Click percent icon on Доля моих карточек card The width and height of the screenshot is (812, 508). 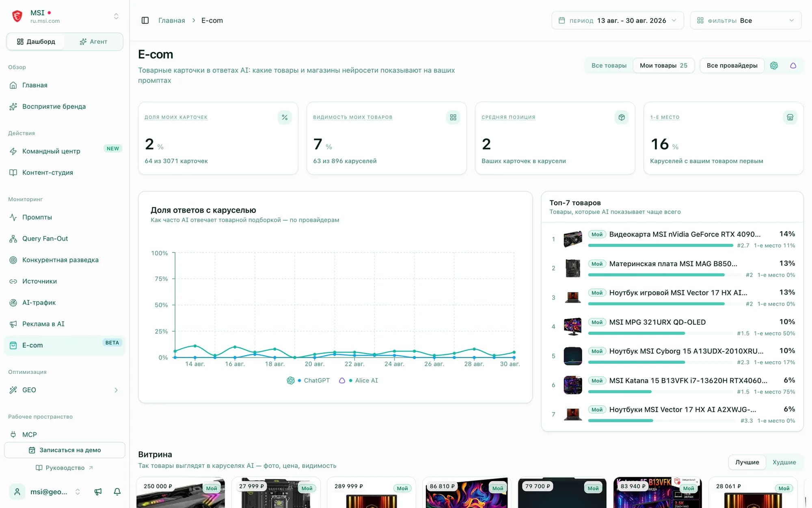[x=285, y=117]
